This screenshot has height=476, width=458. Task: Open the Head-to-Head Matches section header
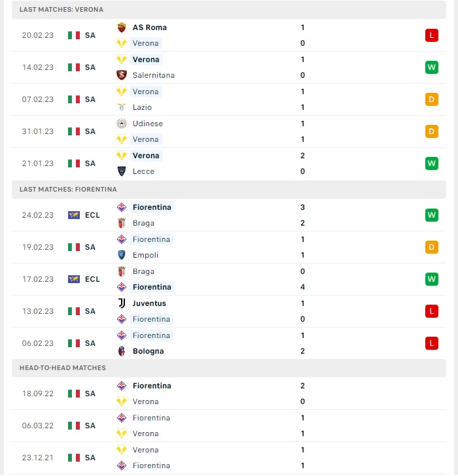pos(229,368)
